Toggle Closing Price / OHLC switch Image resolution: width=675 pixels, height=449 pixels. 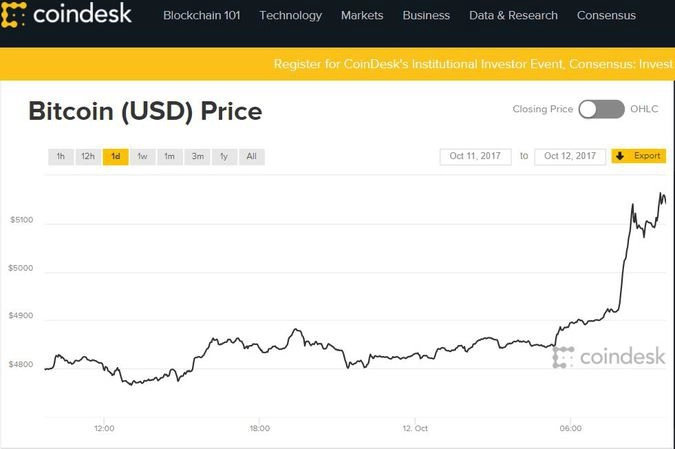click(x=600, y=109)
